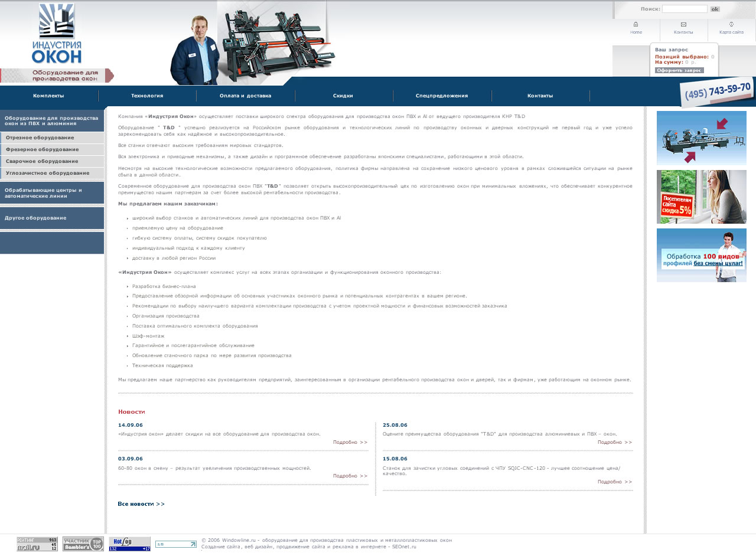Click the Индустрия Окон logo

click(x=57, y=34)
